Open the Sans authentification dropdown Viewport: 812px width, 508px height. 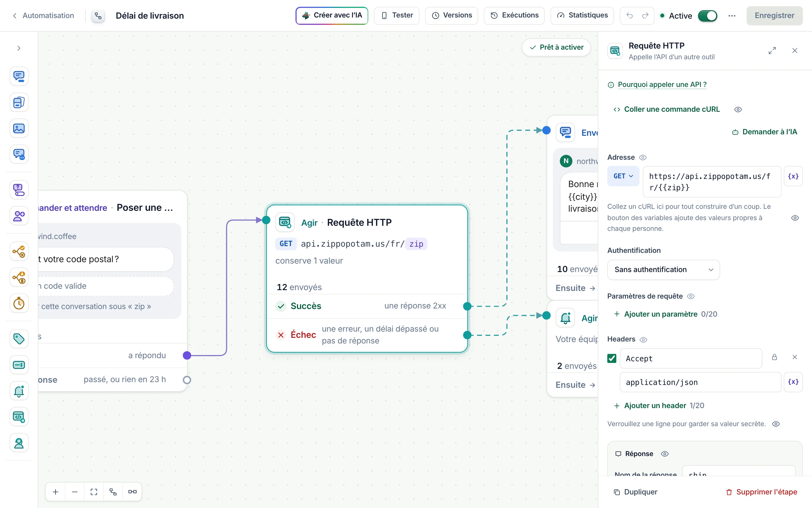(x=663, y=270)
